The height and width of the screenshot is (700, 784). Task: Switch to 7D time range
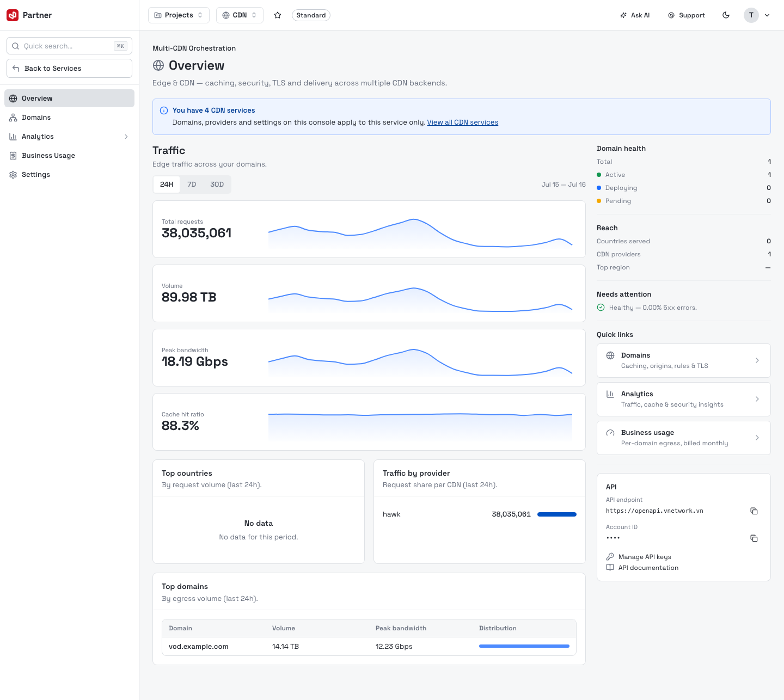192,185
